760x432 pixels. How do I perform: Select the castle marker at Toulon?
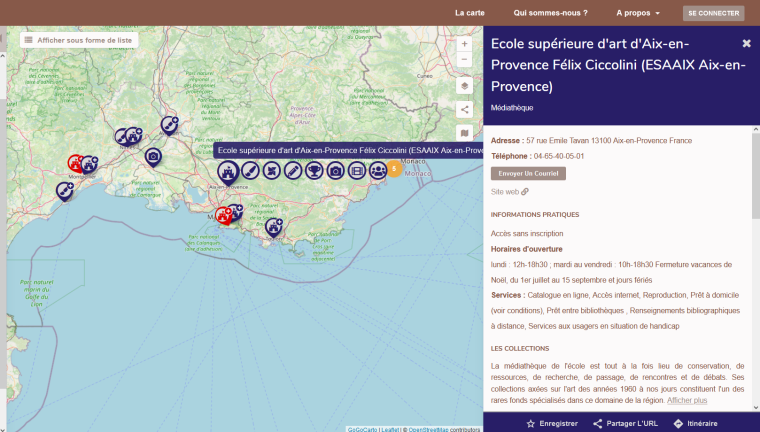274,227
